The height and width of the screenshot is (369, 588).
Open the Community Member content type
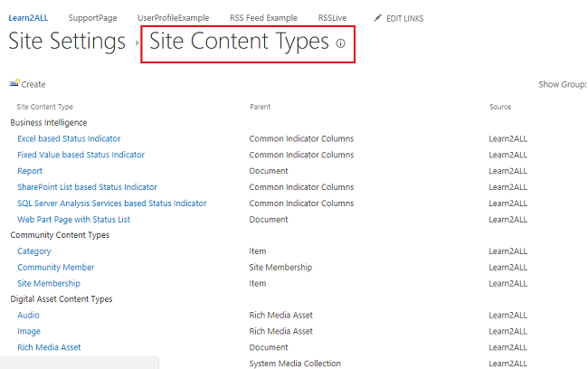[x=55, y=268]
